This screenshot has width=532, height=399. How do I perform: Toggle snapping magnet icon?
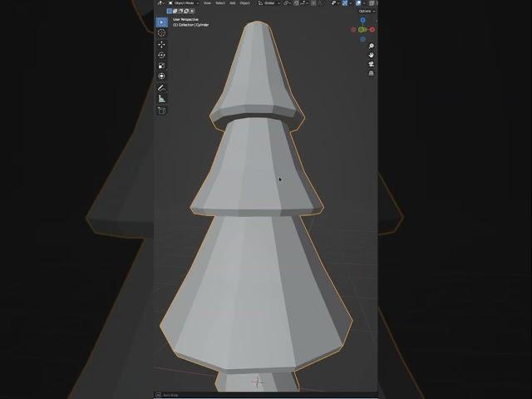tap(296, 3)
